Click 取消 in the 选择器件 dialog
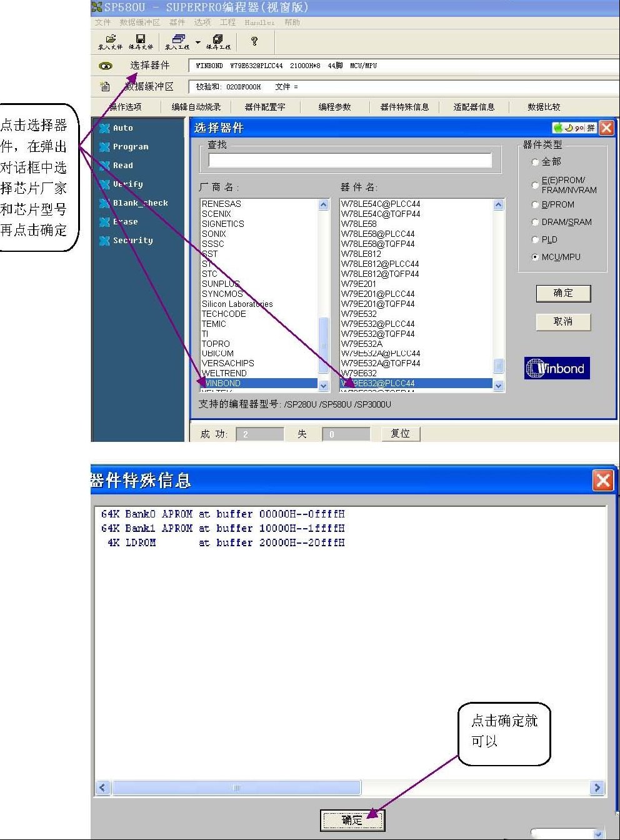The height and width of the screenshot is (840, 620). (x=563, y=321)
